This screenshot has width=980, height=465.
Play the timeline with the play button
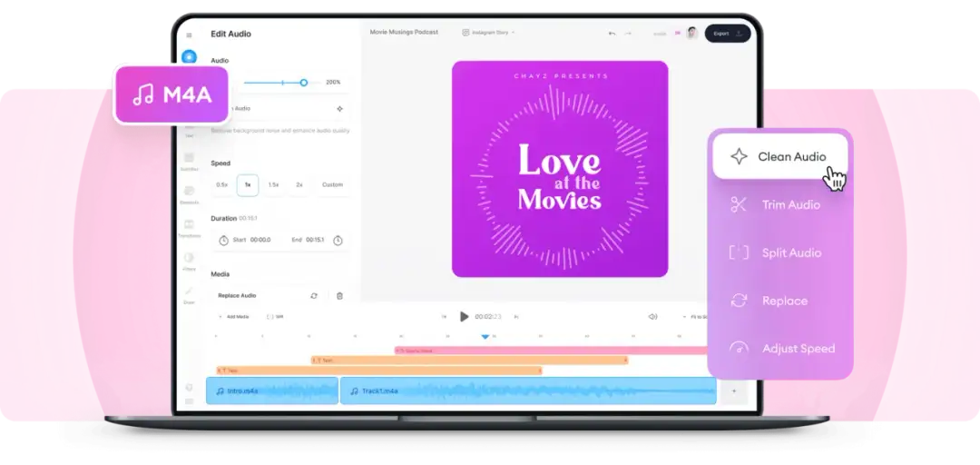tap(464, 317)
